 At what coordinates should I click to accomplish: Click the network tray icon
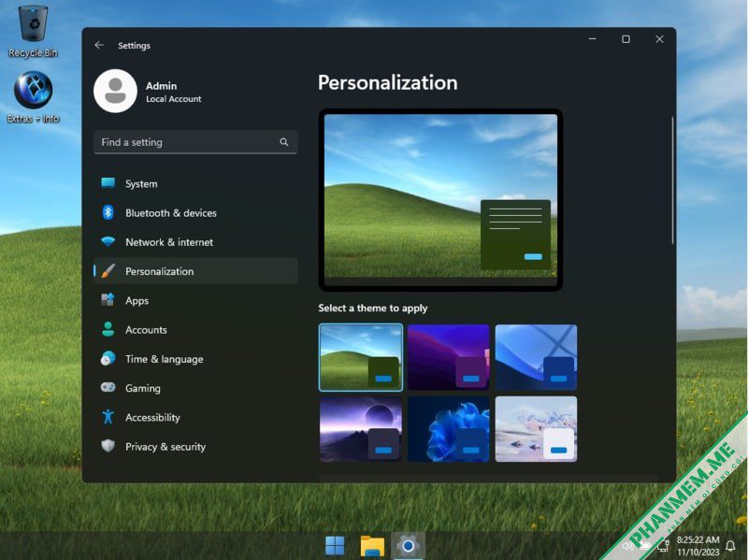click(x=663, y=546)
